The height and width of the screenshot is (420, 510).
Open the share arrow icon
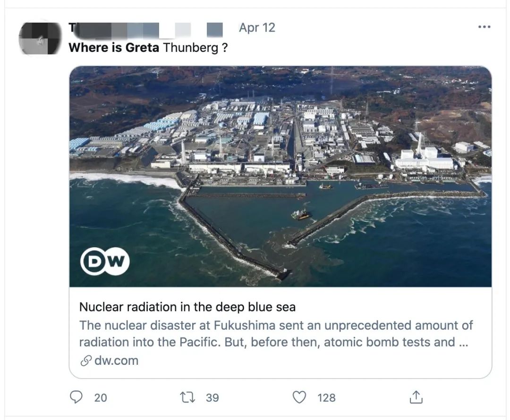(x=416, y=397)
